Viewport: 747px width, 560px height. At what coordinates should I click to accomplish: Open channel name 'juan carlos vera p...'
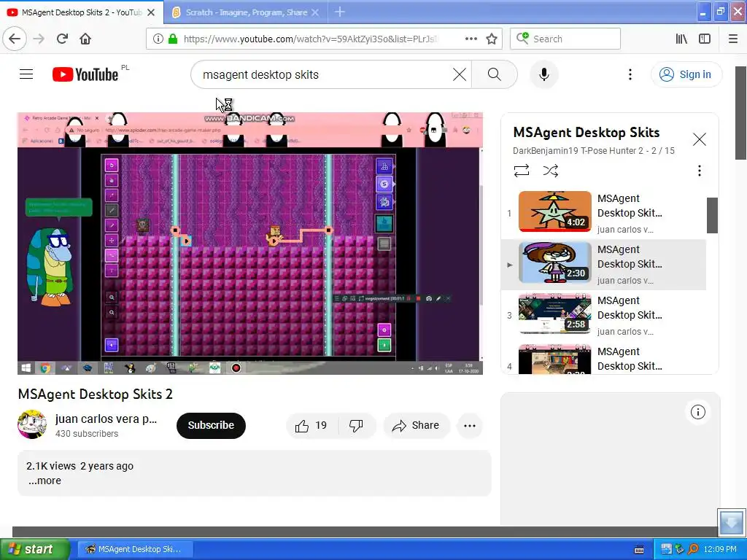point(106,419)
